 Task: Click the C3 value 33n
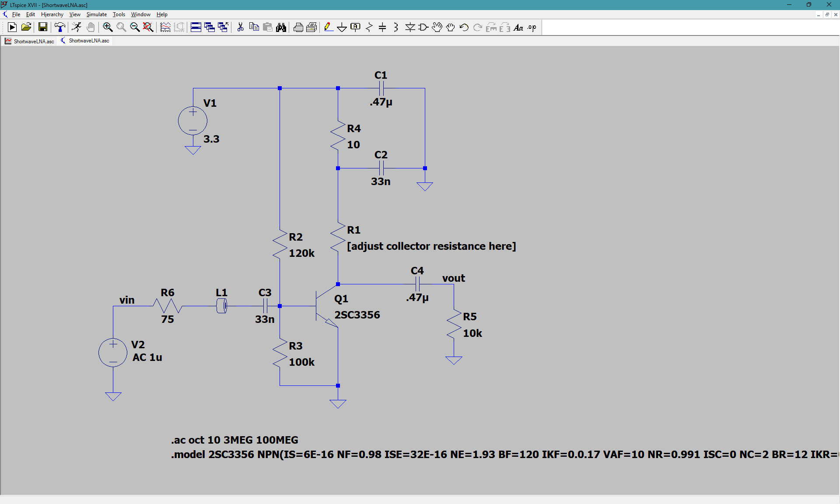pos(265,319)
